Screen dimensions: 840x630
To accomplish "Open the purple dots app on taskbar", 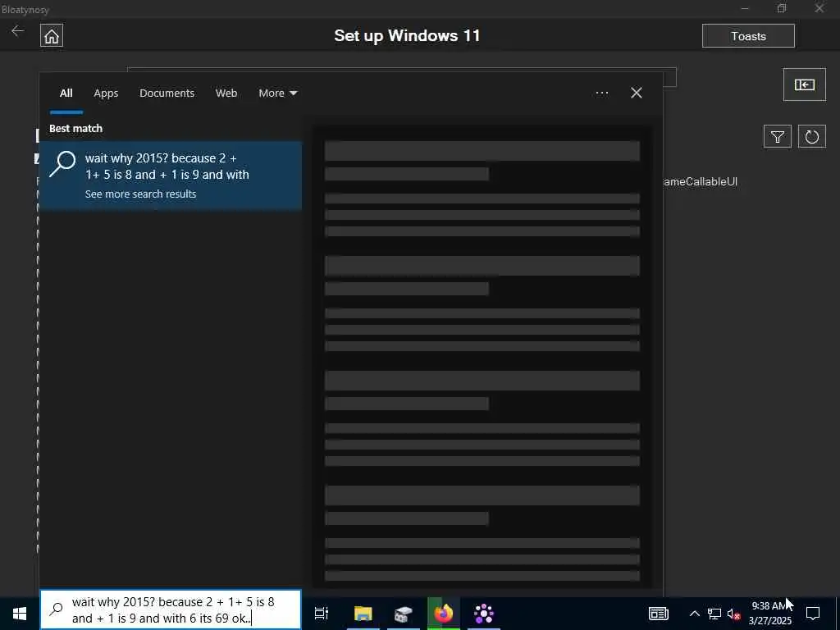I will click(x=484, y=614).
